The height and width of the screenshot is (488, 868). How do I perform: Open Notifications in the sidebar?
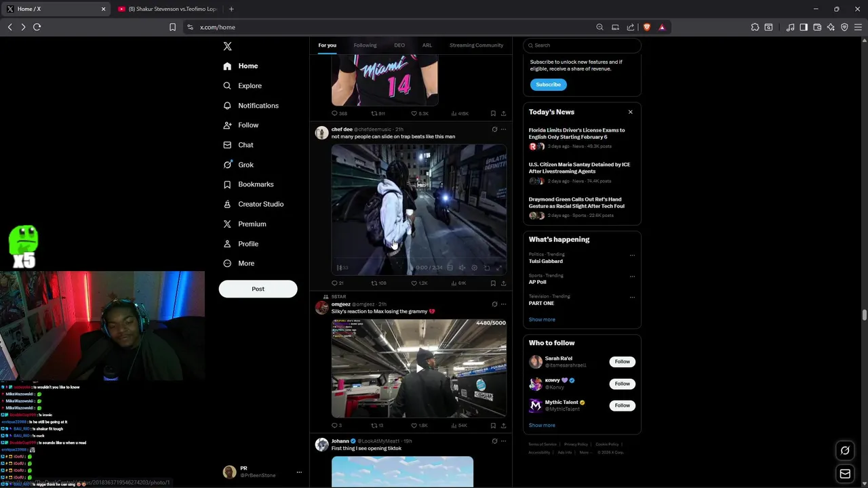(x=251, y=106)
